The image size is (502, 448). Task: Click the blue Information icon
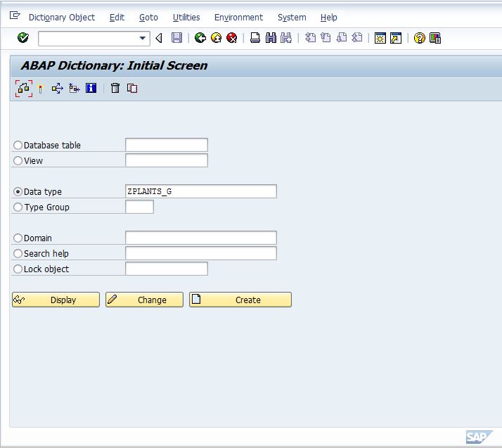pyautogui.click(x=91, y=88)
